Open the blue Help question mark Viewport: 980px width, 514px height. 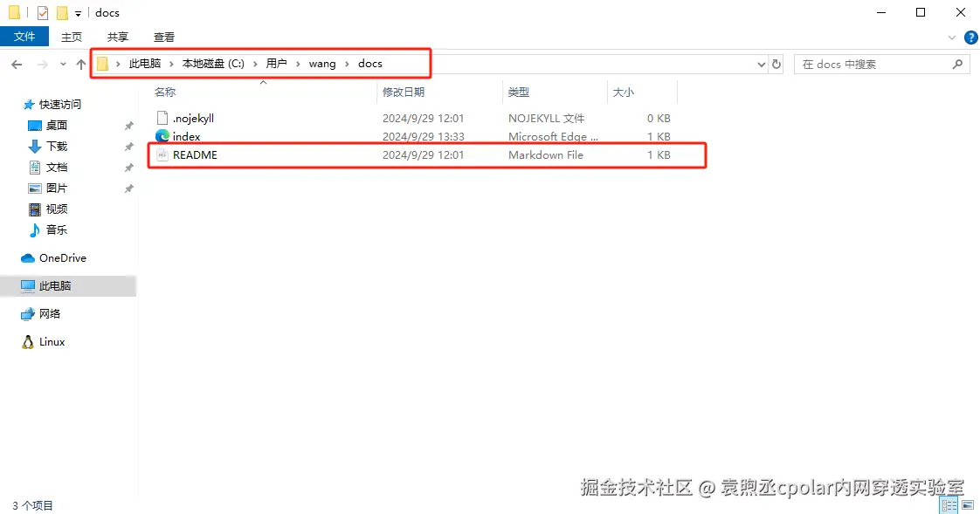click(x=970, y=38)
